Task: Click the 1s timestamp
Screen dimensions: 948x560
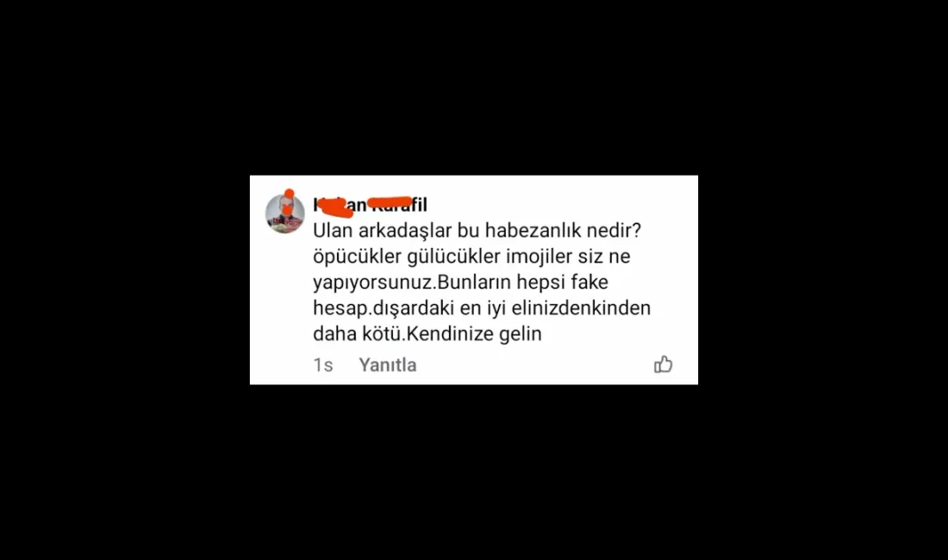Action: click(x=323, y=365)
